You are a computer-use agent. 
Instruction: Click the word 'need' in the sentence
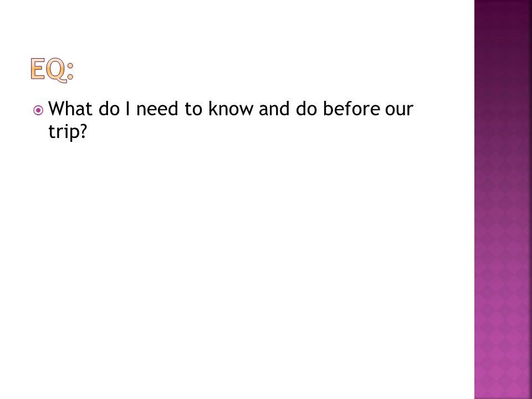click(x=157, y=109)
